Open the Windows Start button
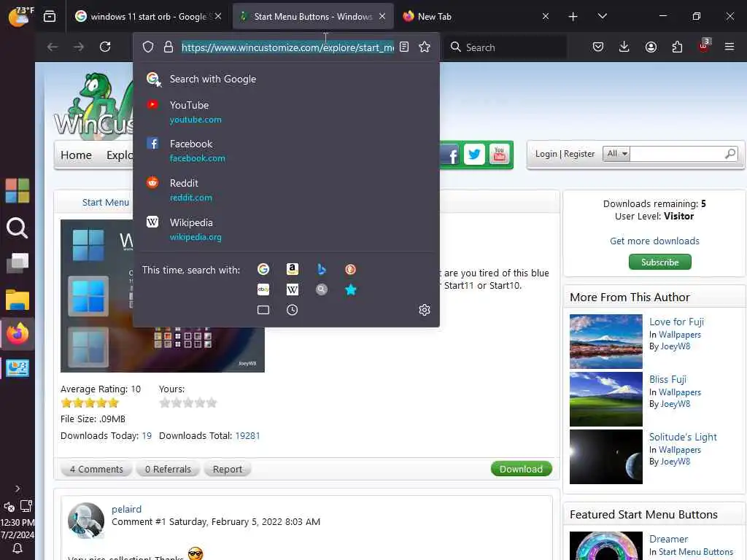This screenshot has width=747, height=560. tap(18, 190)
